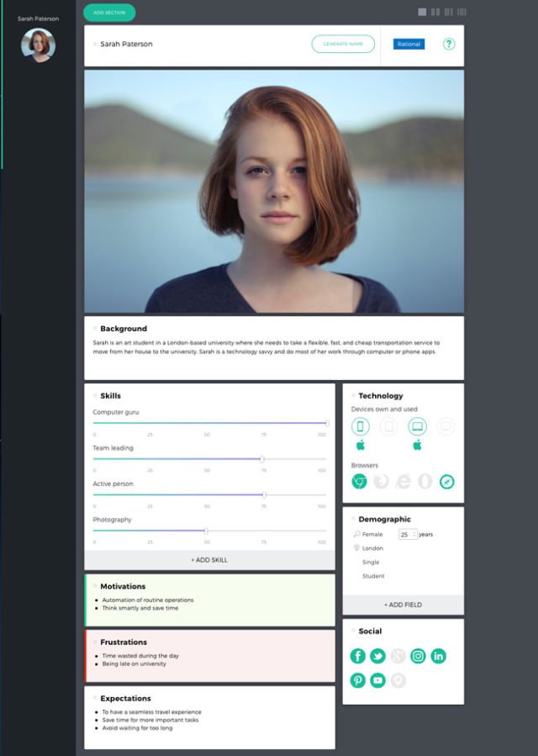Enable the Internet Explorer browser icon
The width and height of the screenshot is (538, 756).
[x=403, y=481]
